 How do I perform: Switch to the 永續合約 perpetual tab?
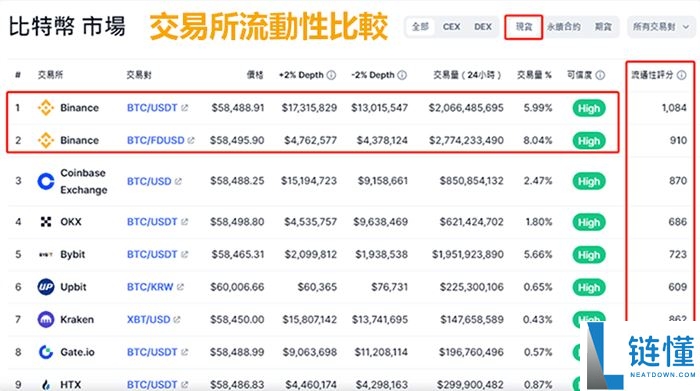(564, 27)
